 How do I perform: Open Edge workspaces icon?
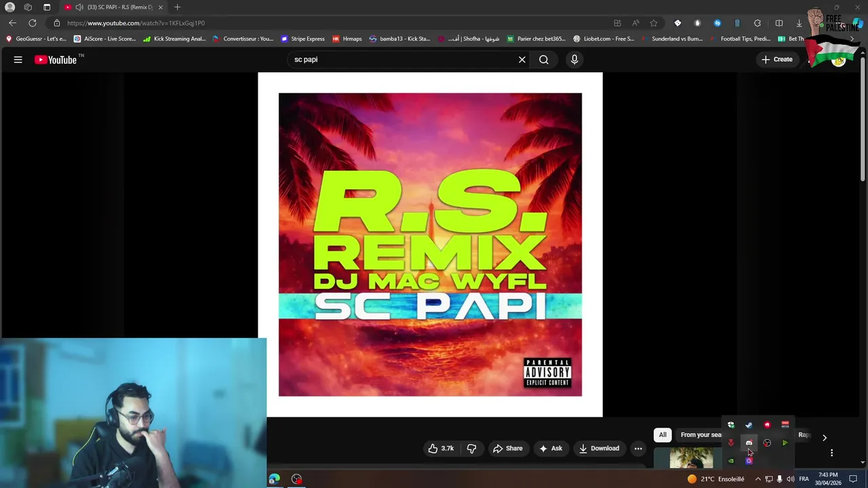[x=28, y=7]
